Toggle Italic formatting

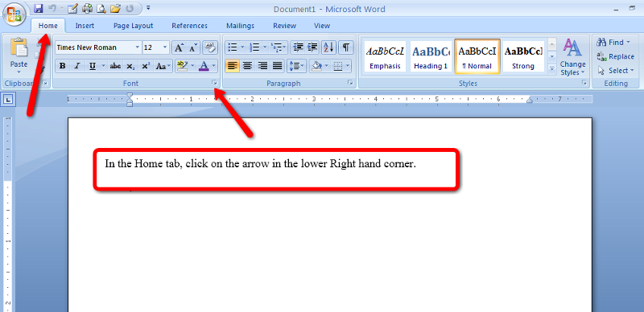tap(76, 66)
